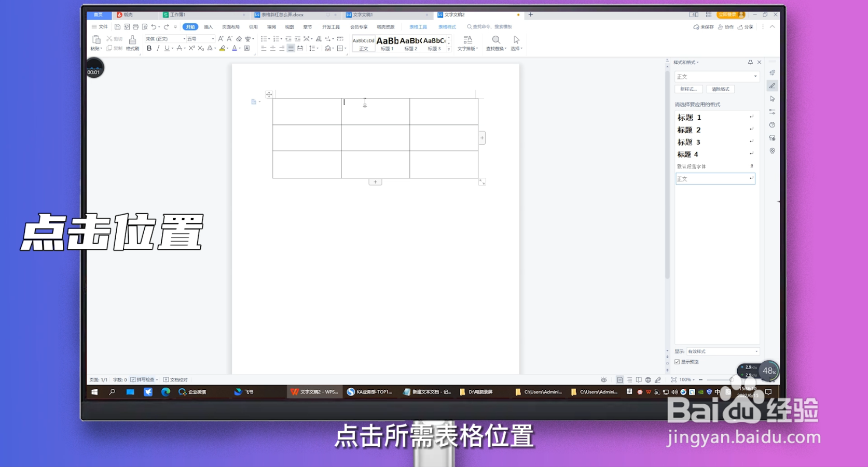The width and height of the screenshot is (868, 467).
Task: Click the Clear formatting eraser icon
Action: pyautogui.click(x=239, y=39)
